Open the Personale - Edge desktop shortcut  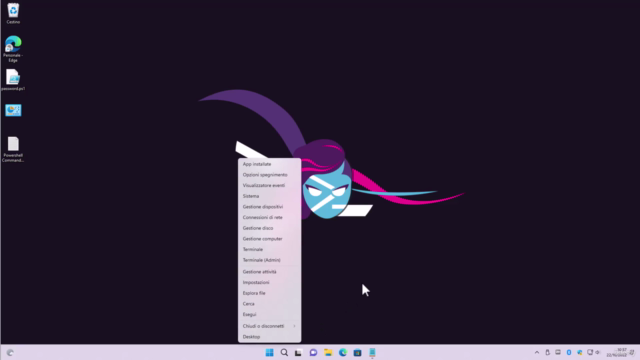(x=13, y=49)
